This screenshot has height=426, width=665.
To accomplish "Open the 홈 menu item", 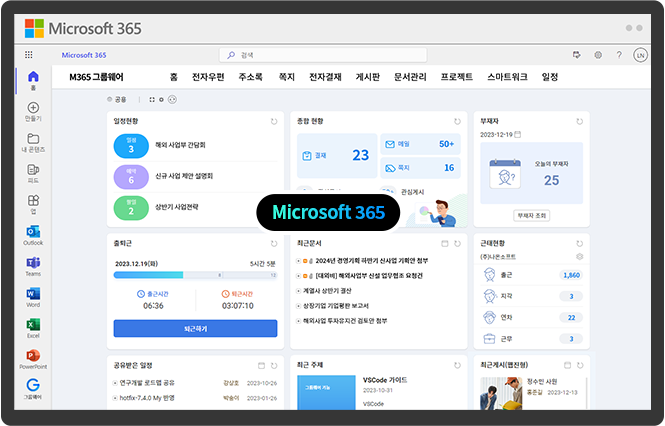I will tap(173, 77).
